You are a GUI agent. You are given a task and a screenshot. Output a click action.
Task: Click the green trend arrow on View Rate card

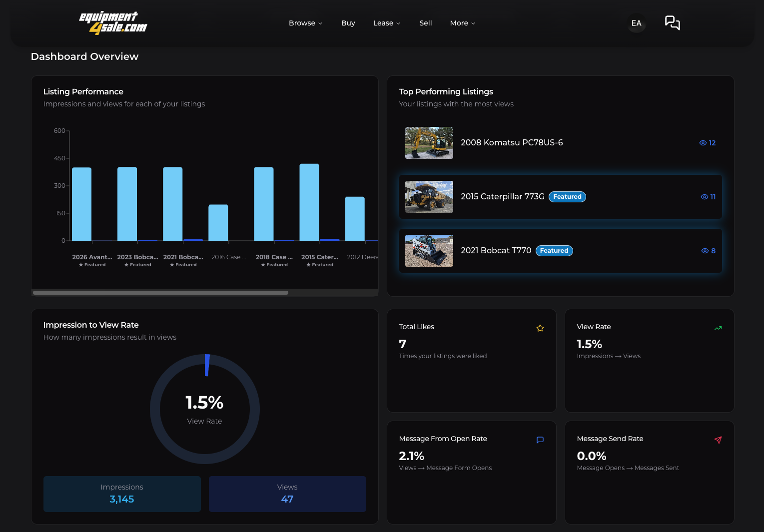[718, 328]
